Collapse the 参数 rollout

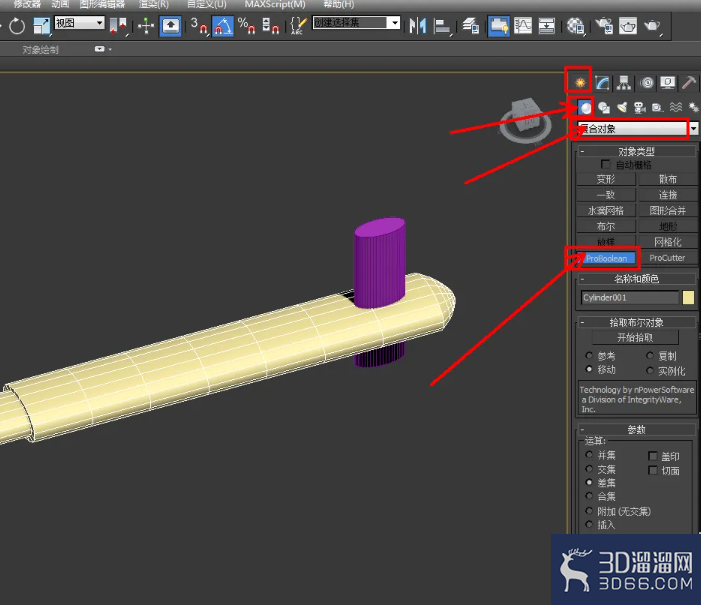636,430
